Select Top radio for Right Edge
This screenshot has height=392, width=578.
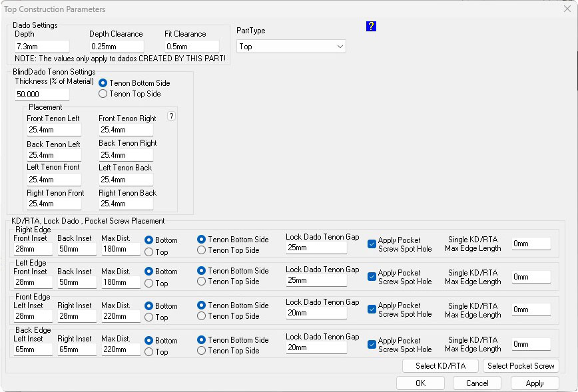click(149, 252)
